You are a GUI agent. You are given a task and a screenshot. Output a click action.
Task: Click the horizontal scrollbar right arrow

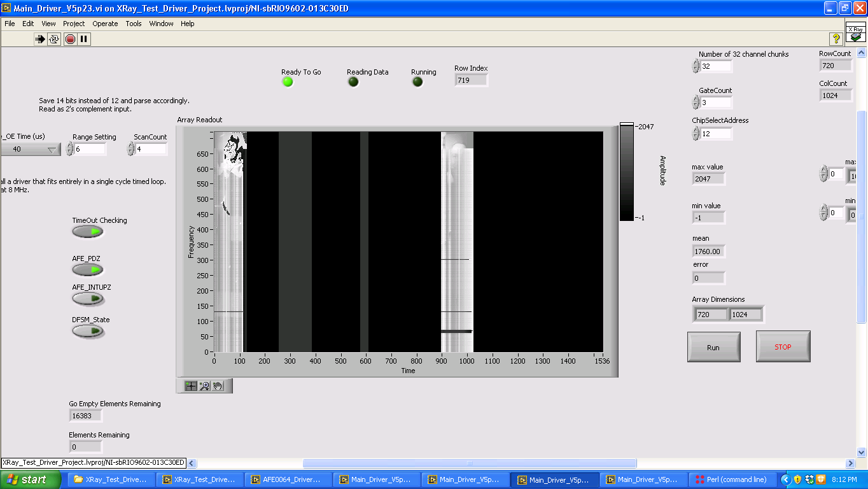[850, 463]
